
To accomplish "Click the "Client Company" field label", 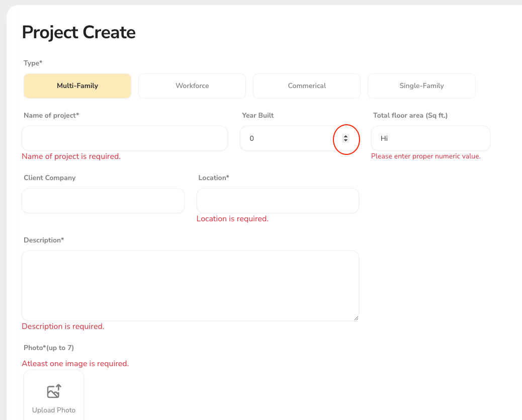I will click(x=50, y=178).
